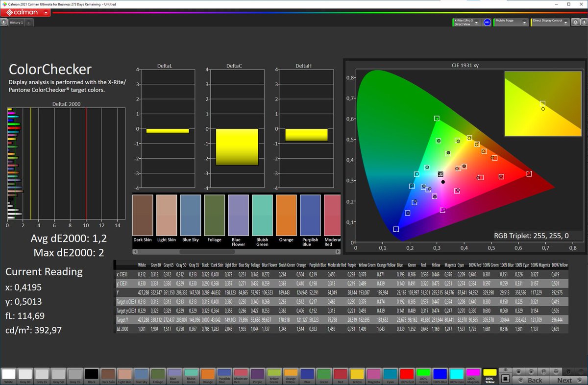The width and height of the screenshot is (588, 385).
Task: Click the Bluish Green comparison patch
Action: [x=262, y=215]
